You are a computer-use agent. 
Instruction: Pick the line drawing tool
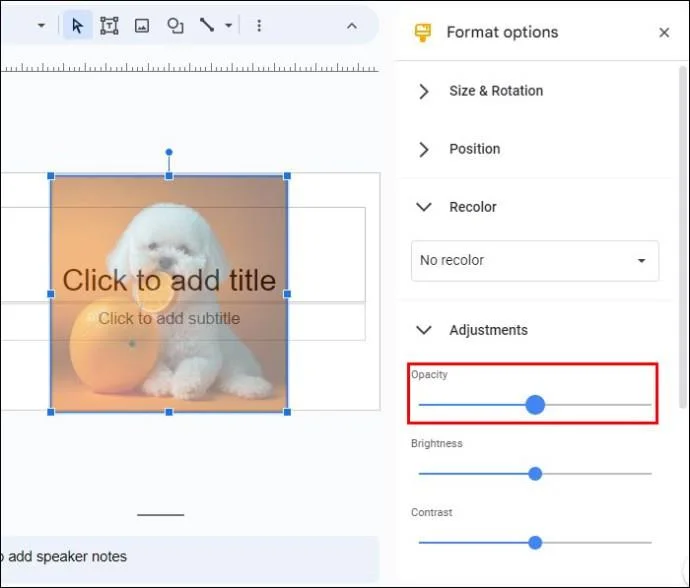[x=206, y=25]
